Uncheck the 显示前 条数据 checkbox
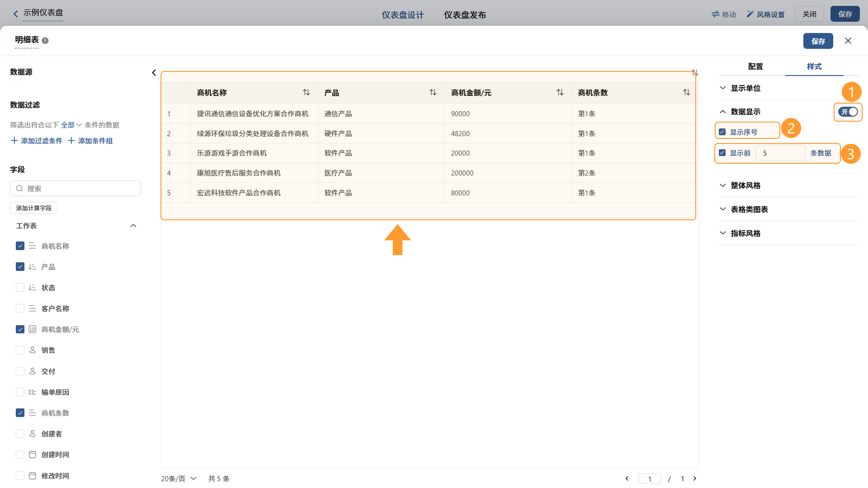This screenshot has height=488, width=868. (x=722, y=153)
